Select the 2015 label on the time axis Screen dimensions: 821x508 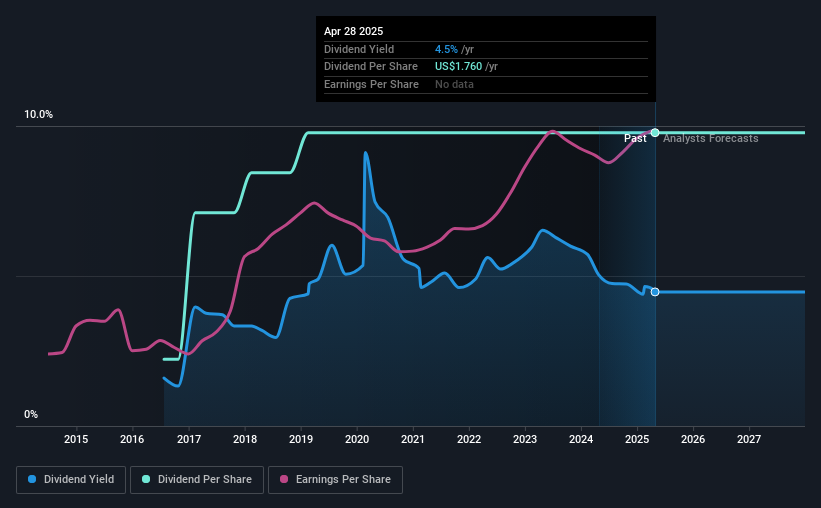coord(76,439)
